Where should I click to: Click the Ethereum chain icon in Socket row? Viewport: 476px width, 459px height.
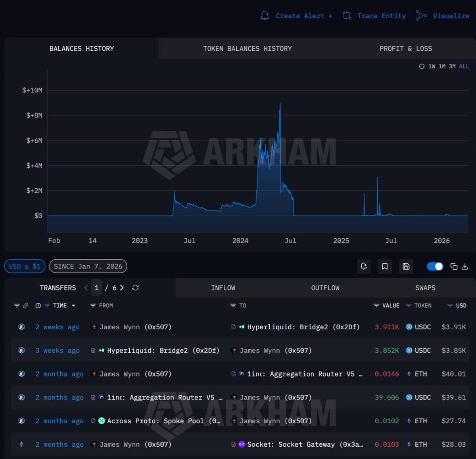(22, 444)
